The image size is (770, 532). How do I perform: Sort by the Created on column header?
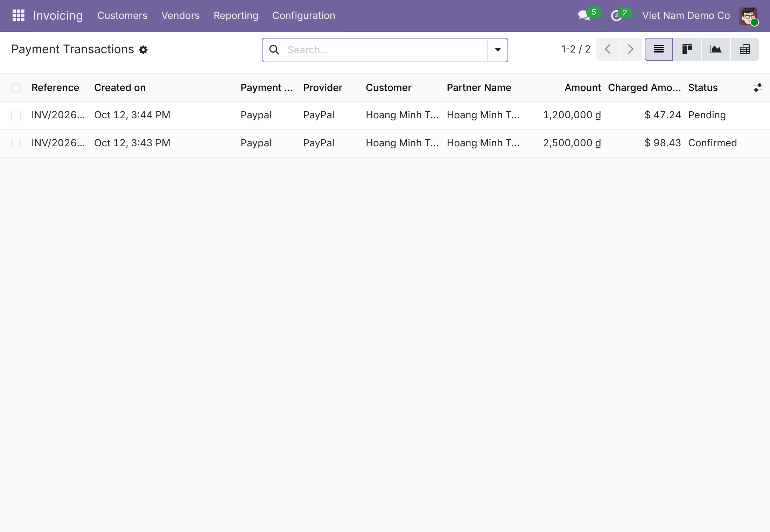120,87
